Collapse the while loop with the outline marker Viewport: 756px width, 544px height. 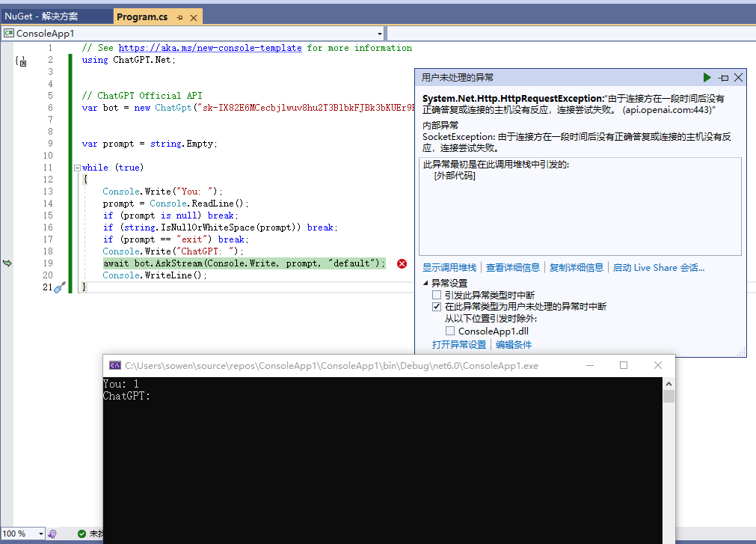point(77,167)
